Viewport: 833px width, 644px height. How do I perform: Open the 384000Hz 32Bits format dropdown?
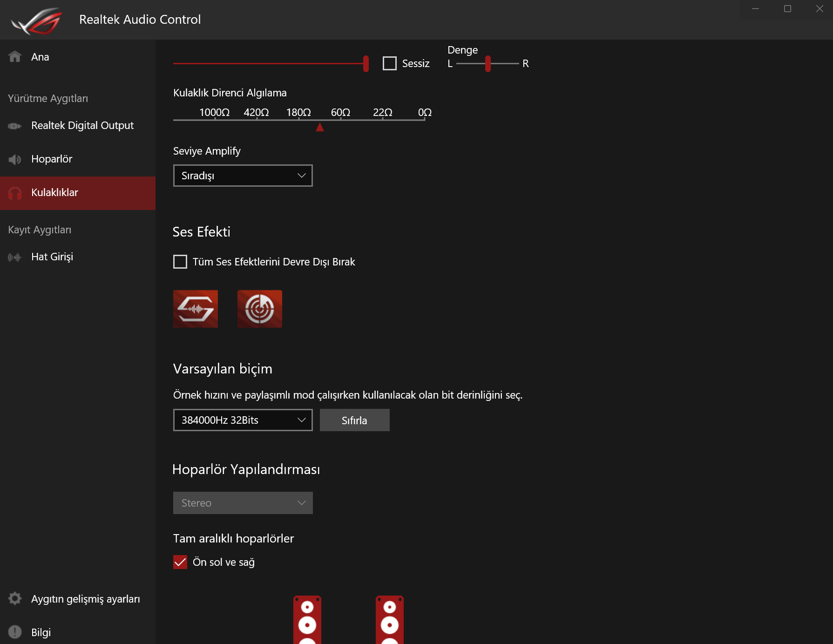243,420
